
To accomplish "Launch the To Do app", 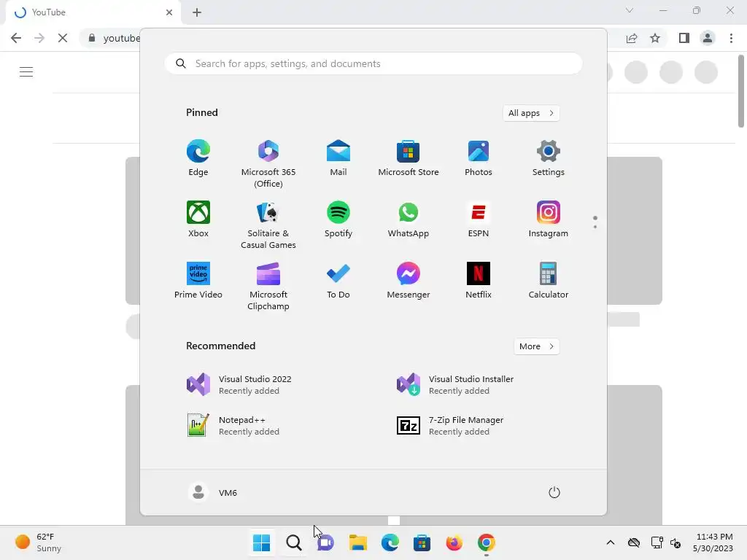I will (x=338, y=281).
